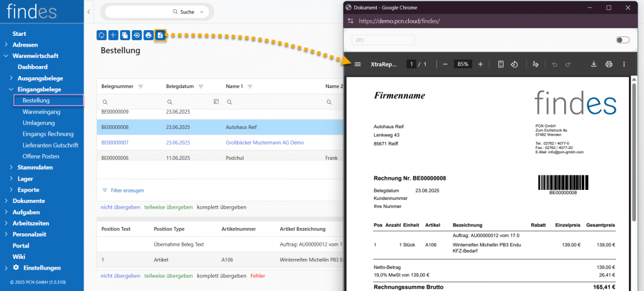
Task: Click the plus icon to add an order
Action: [113, 35]
